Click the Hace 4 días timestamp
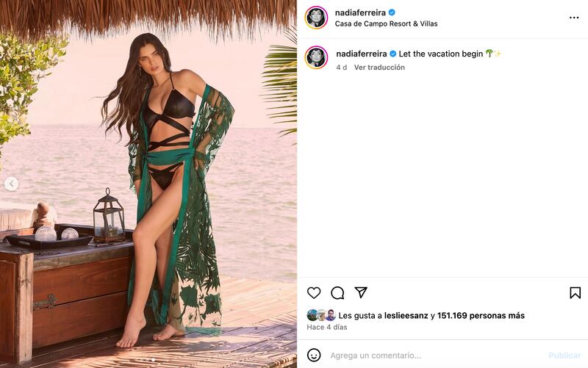 tap(327, 327)
